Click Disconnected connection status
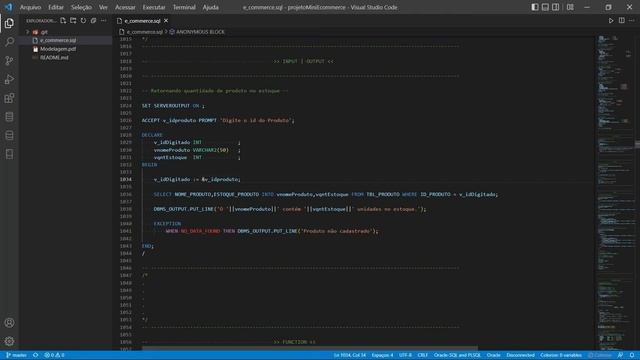The width and height of the screenshot is (640, 360). click(520, 355)
